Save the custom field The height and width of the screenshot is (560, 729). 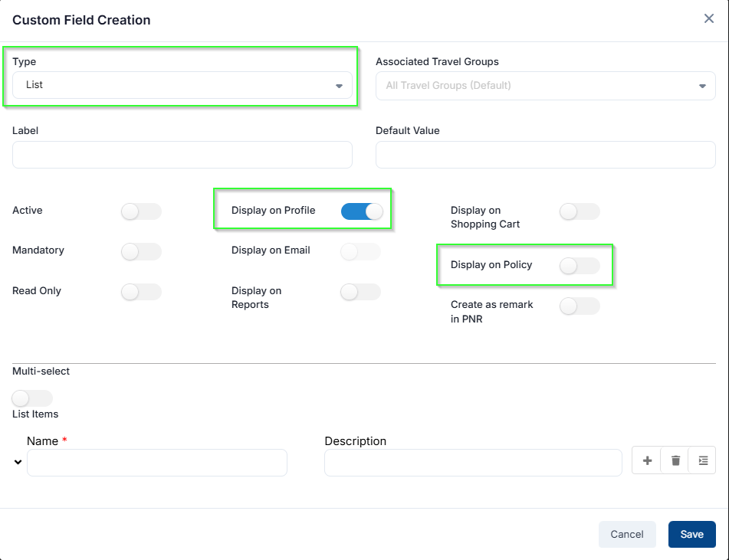tap(691, 534)
